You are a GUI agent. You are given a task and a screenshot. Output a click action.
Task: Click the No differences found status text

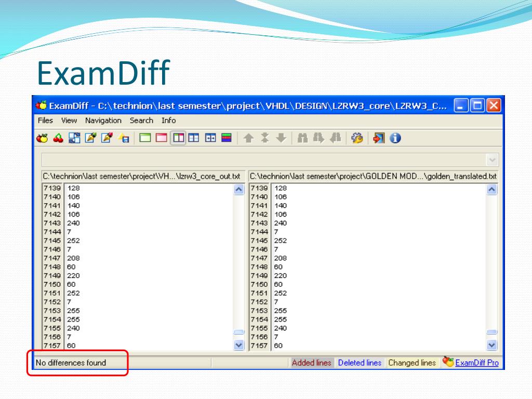[71, 363]
